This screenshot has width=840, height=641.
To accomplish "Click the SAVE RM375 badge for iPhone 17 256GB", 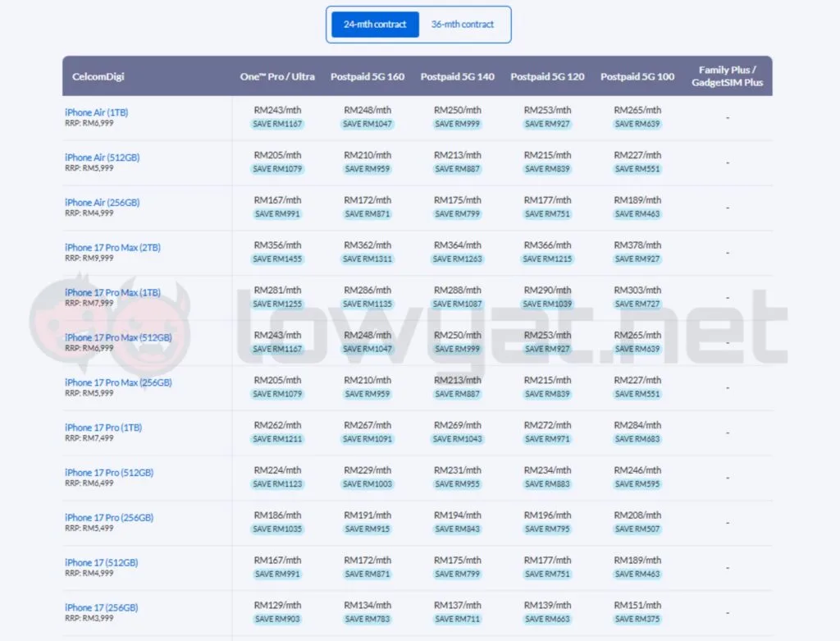I will (637, 620).
